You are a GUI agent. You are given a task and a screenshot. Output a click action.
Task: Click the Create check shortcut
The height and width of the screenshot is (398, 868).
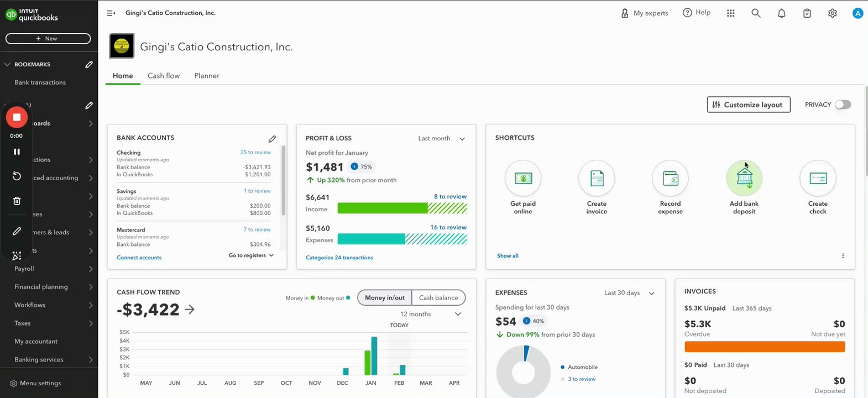pos(818,187)
